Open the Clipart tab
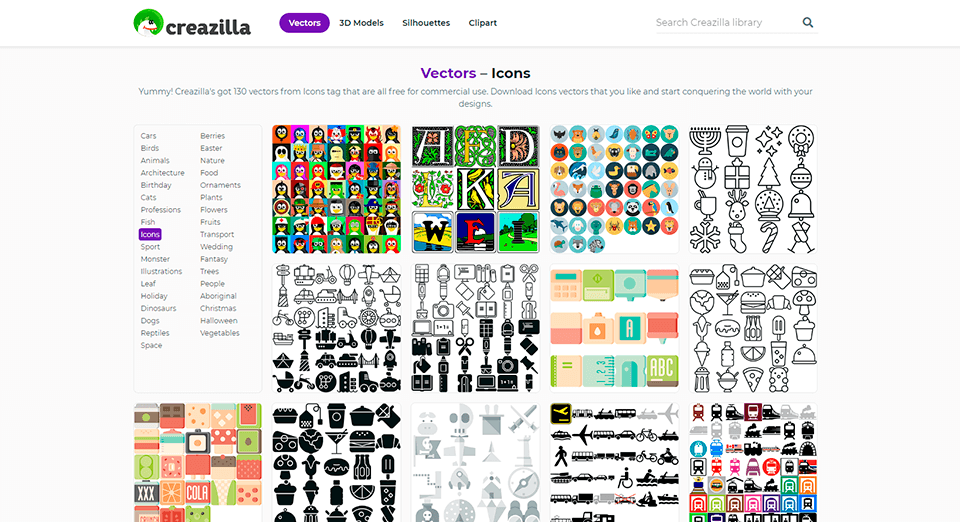Screen dimensions: 960x522 [x=482, y=23]
